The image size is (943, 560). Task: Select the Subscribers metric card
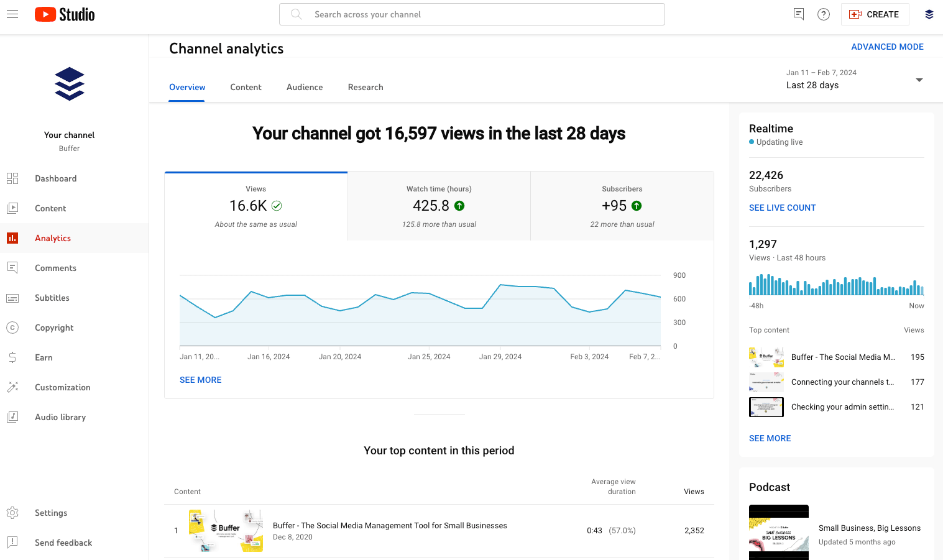pos(622,205)
